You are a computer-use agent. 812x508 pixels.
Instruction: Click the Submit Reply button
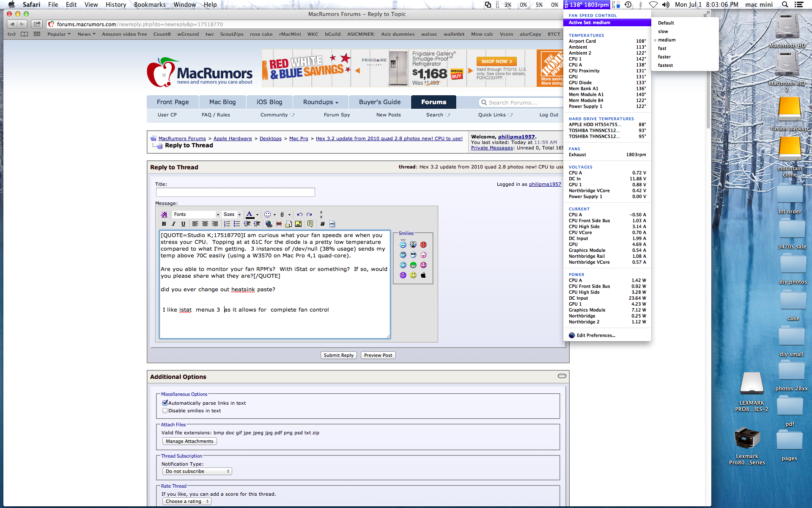(339, 355)
